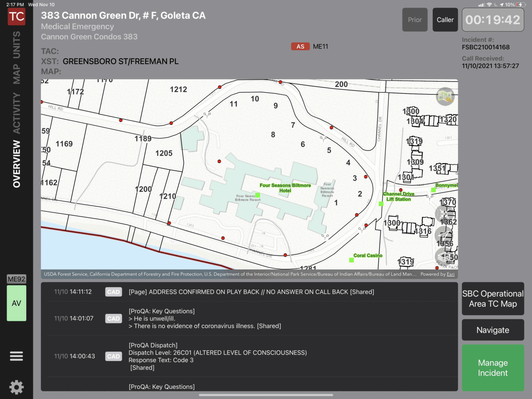Recenter the map using the converging arrows icon
532x399 pixels.
(444, 214)
